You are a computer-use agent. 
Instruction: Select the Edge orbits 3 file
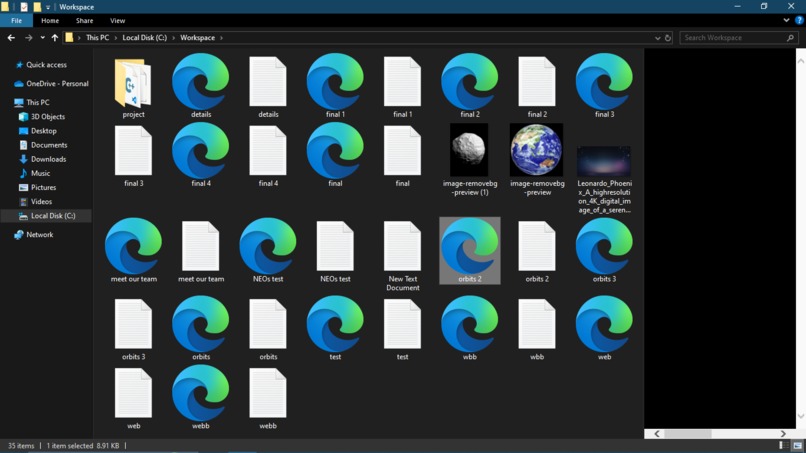coord(604,246)
